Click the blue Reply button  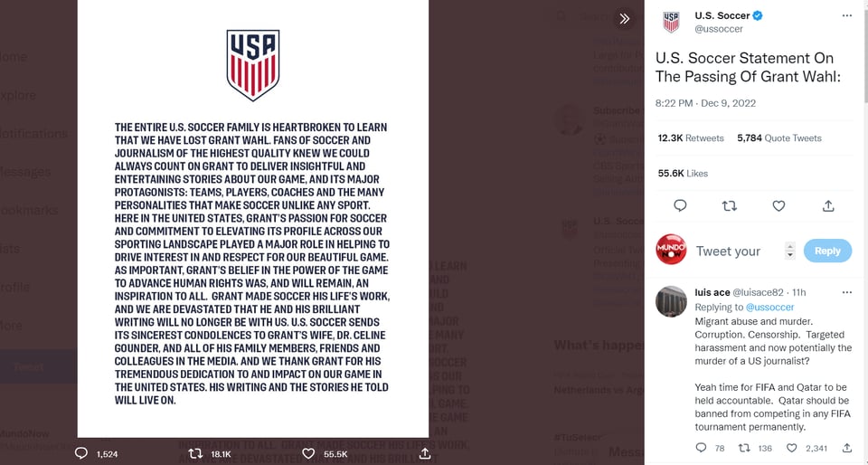click(x=827, y=251)
